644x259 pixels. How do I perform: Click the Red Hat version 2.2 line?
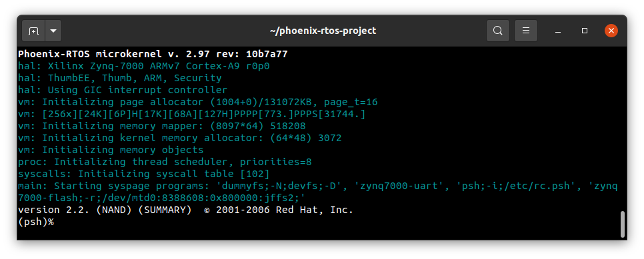pos(185,210)
